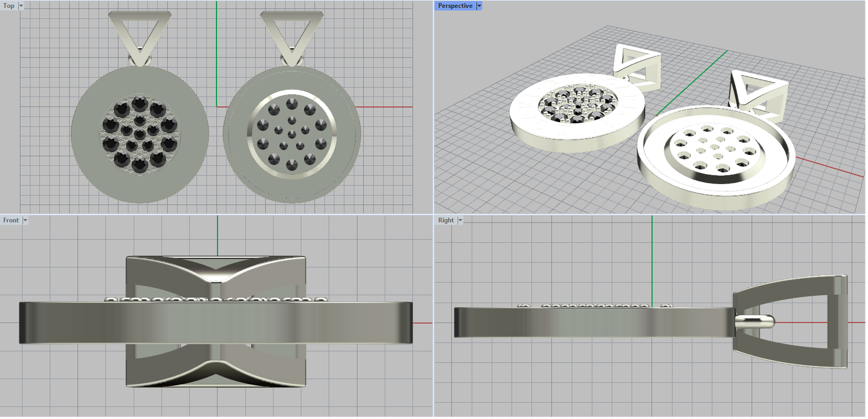Viewport: 868px width, 419px height.
Task: Activate the Perspective viewport title
Action: point(455,6)
